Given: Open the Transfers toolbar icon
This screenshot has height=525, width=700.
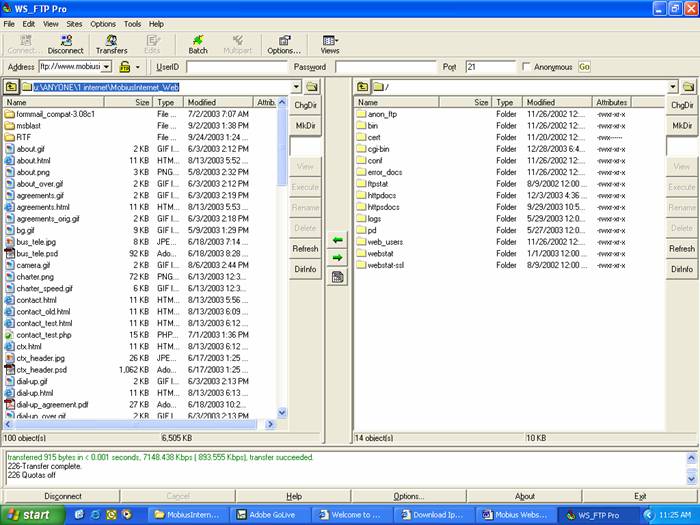Looking at the screenshot, I should (x=112, y=45).
